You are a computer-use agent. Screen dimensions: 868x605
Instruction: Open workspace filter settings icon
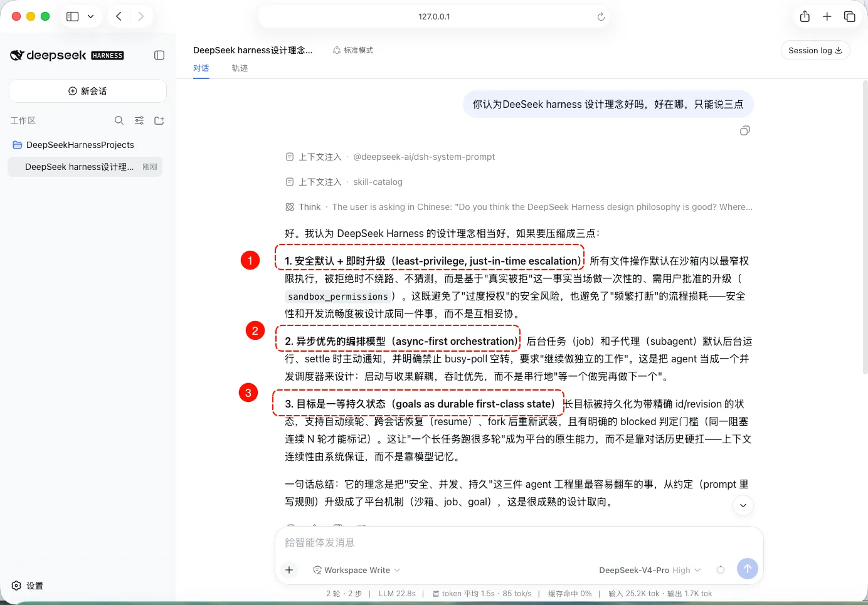[139, 120]
